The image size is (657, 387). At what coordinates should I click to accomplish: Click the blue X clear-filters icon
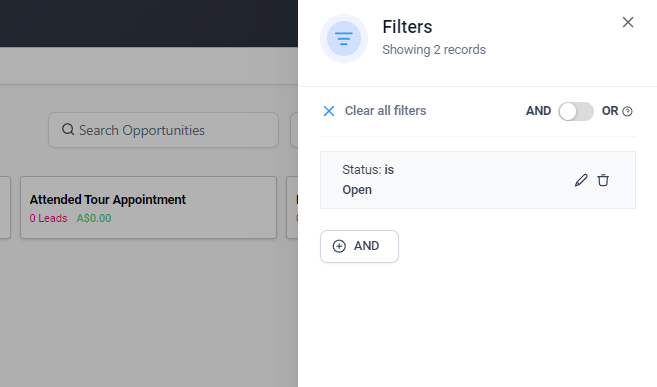click(329, 111)
